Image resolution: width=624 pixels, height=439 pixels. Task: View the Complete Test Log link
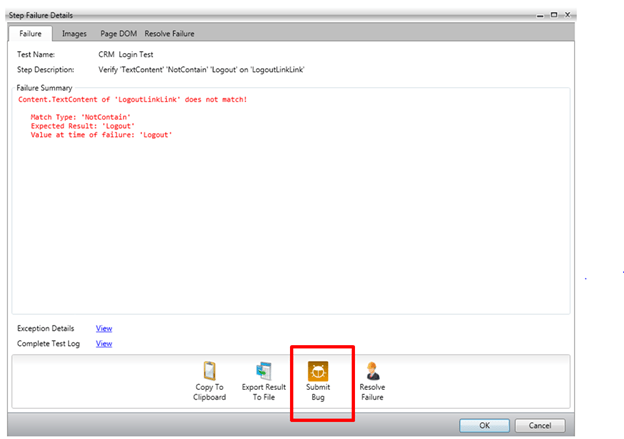point(103,343)
